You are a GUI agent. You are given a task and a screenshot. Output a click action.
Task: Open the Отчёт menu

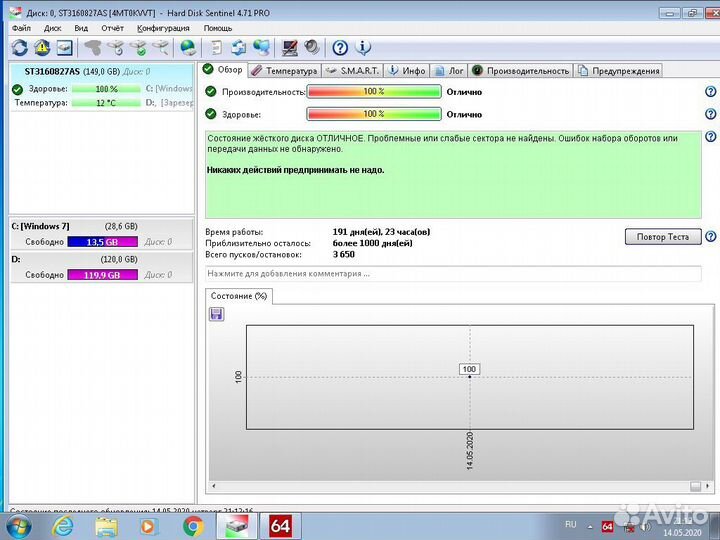pyautogui.click(x=112, y=28)
